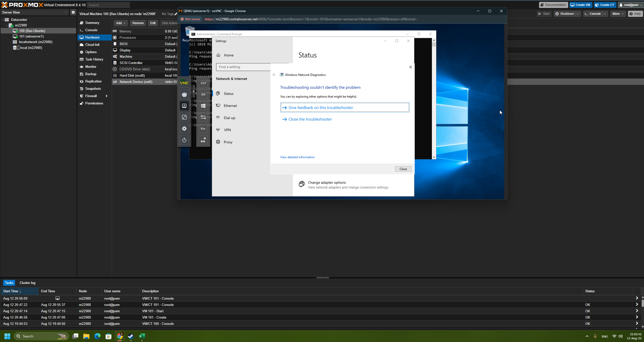The width and height of the screenshot is (644, 342).
Task: Open the Cloud-Init section
Action: click(x=92, y=45)
